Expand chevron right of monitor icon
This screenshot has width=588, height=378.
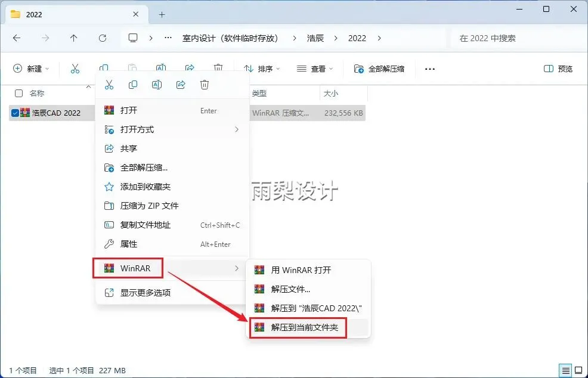click(151, 38)
